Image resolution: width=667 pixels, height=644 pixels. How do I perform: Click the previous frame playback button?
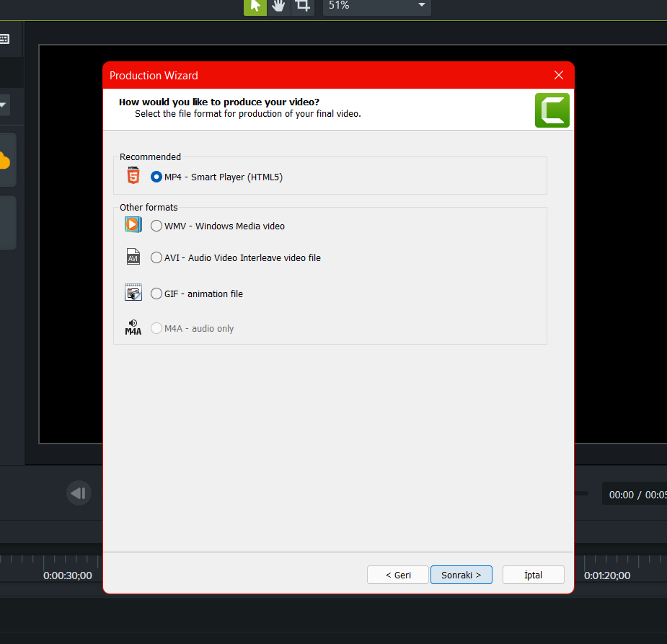[79, 493]
